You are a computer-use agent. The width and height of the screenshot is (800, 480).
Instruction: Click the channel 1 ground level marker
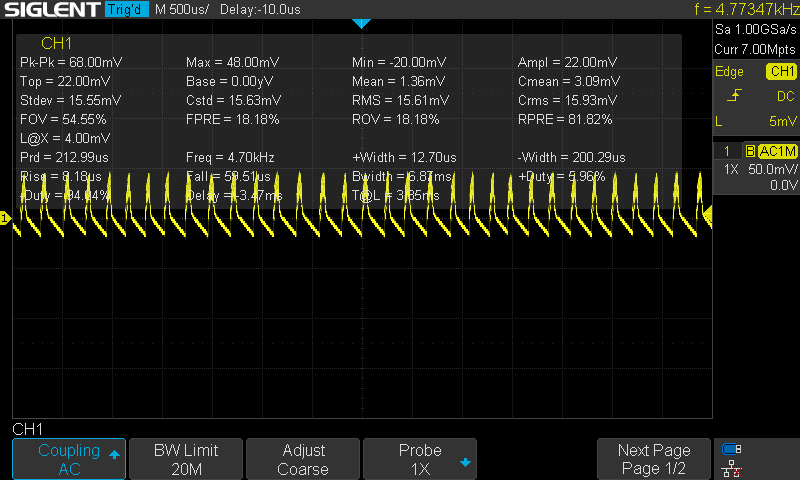5,219
